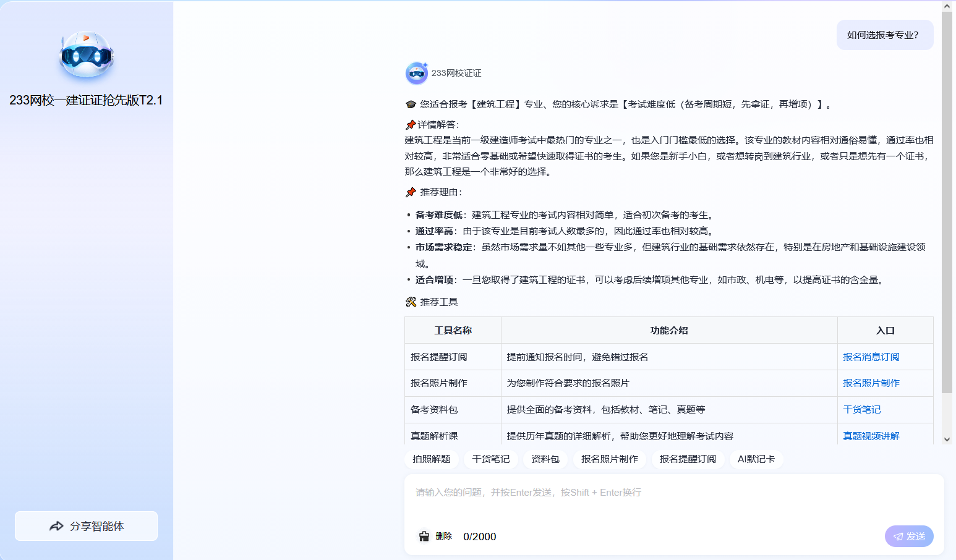Choose the 资料包 quick action chip
The height and width of the screenshot is (560, 956).
(545, 459)
